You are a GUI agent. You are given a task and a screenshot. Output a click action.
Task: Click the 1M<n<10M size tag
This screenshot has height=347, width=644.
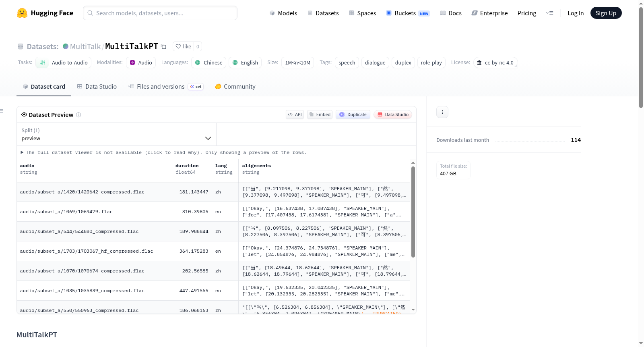(298, 62)
